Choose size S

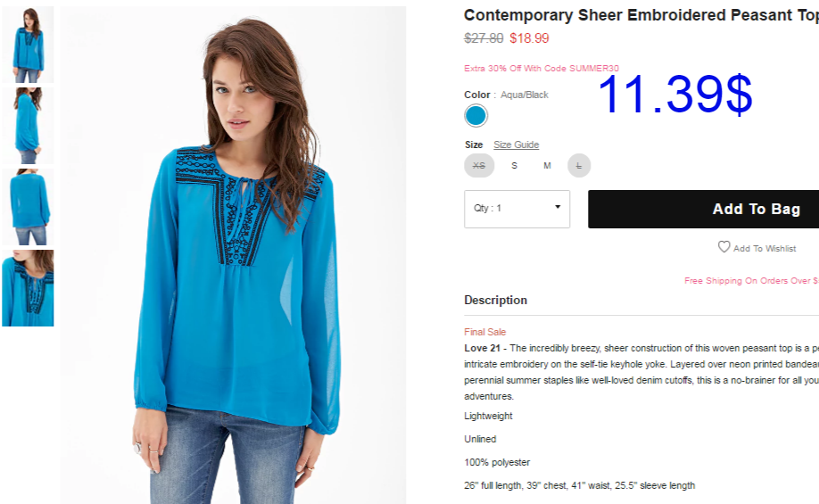[x=514, y=166]
